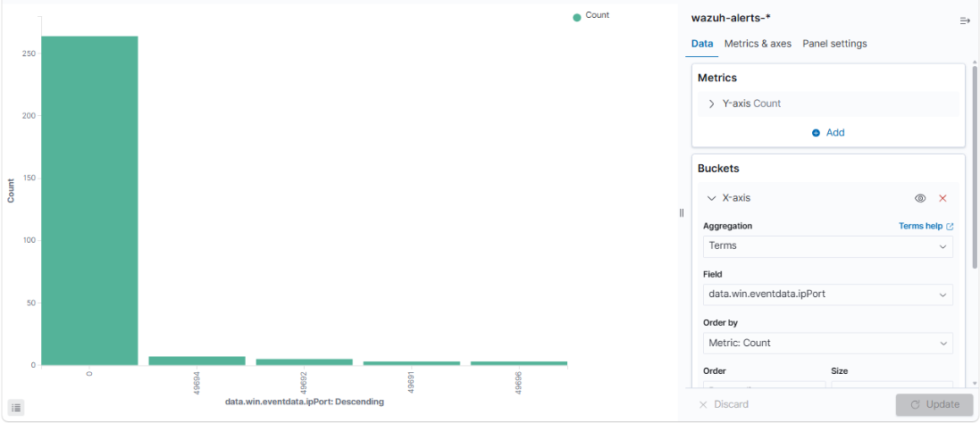Open the Field data.win.eventdata.ipPort dropdown
This screenshot has height=423, width=980.
pos(827,294)
